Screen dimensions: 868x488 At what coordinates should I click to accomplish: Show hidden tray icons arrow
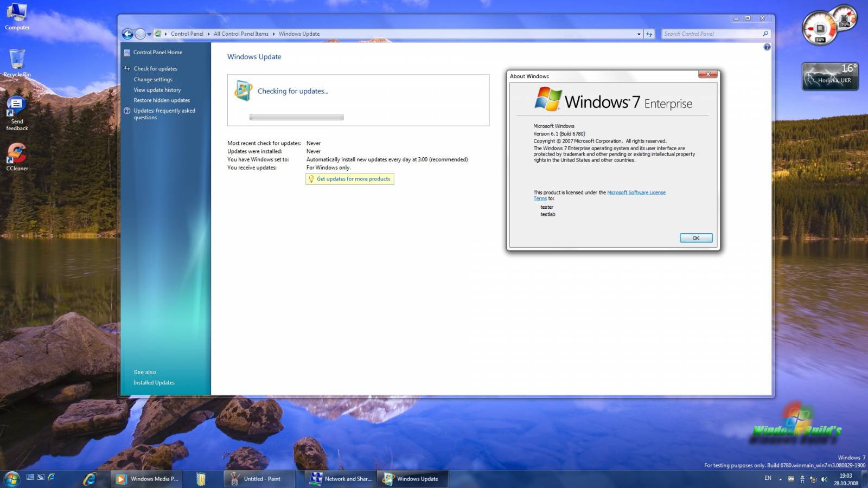[x=780, y=479]
